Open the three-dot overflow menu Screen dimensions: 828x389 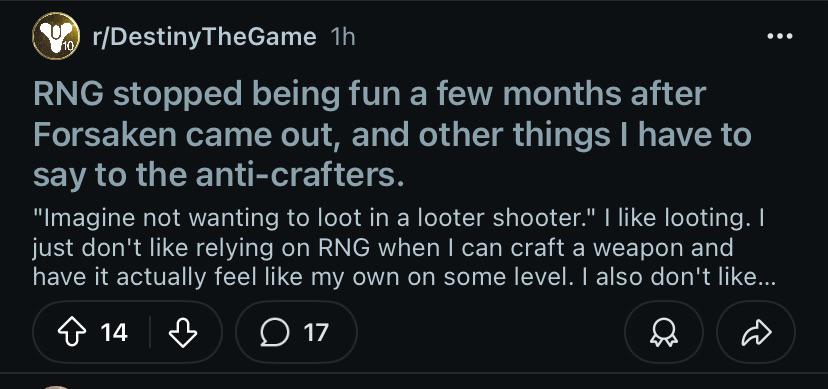coord(780,36)
